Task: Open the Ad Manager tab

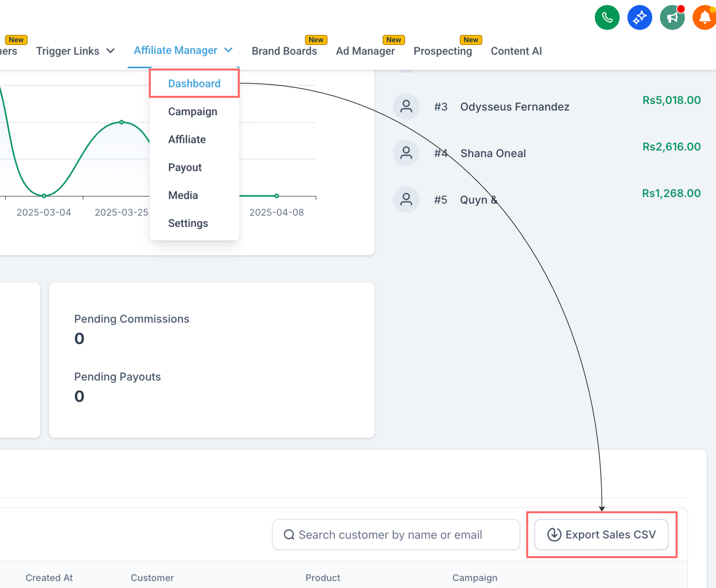Action: [x=365, y=51]
